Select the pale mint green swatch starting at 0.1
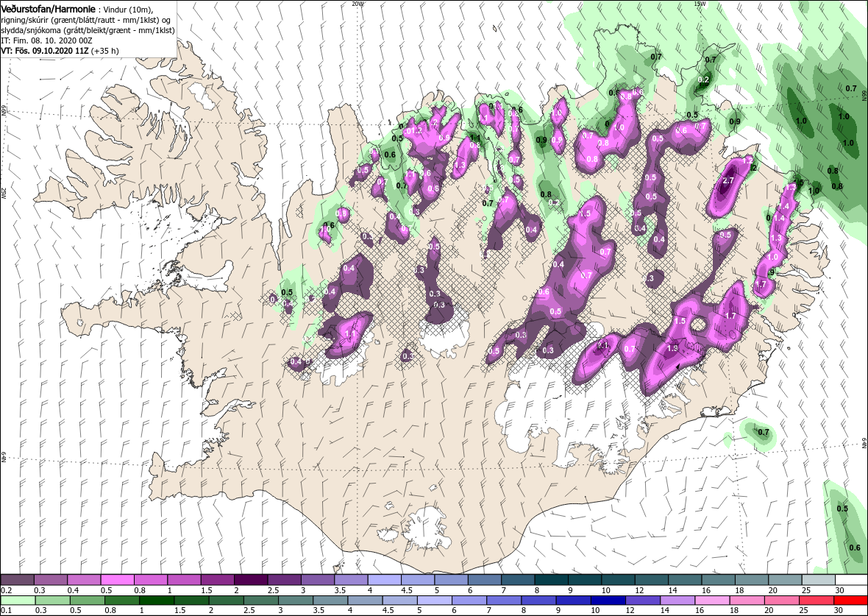Image resolution: width=868 pixels, height=616 pixels. pyautogui.click(x=18, y=601)
